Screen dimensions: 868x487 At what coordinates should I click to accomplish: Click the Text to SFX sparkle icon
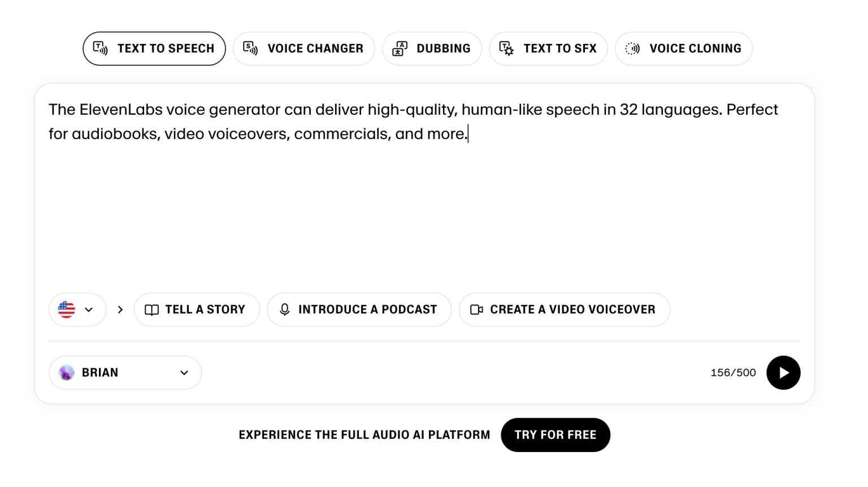(506, 49)
